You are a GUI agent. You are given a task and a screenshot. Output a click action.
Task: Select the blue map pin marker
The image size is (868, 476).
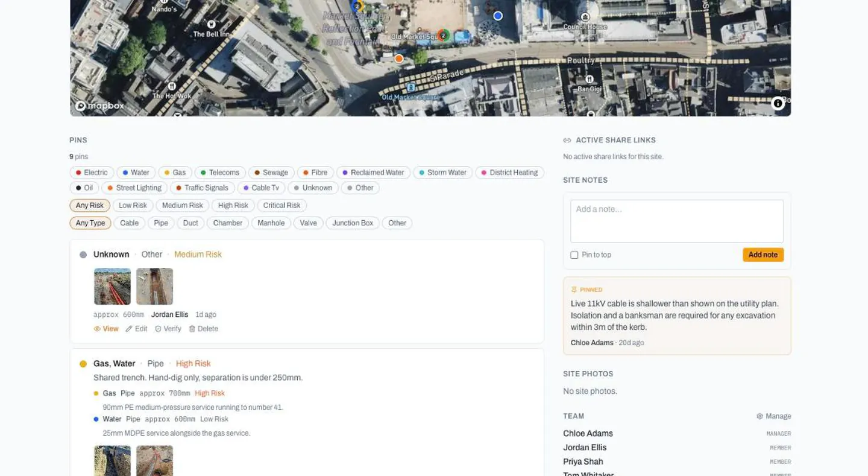click(498, 16)
